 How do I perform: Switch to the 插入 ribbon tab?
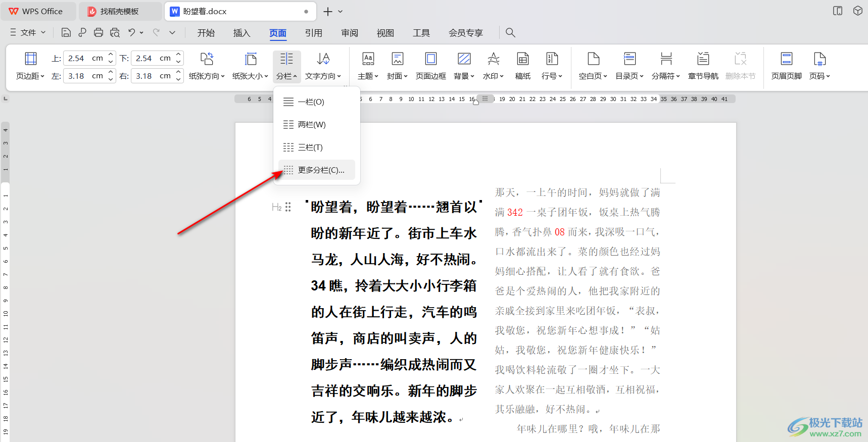click(242, 33)
